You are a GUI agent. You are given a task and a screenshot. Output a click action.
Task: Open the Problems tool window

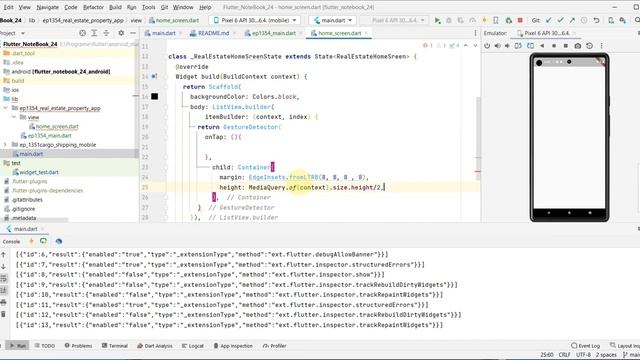[x=78, y=346]
